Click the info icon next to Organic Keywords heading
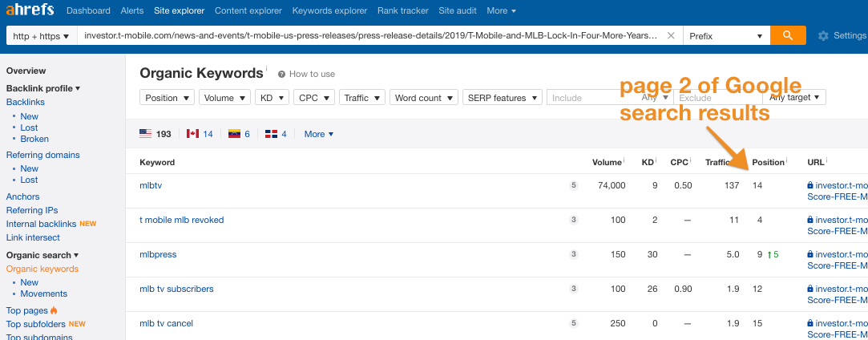This screenshot has height=340, width=868. [x=266, y=69]
